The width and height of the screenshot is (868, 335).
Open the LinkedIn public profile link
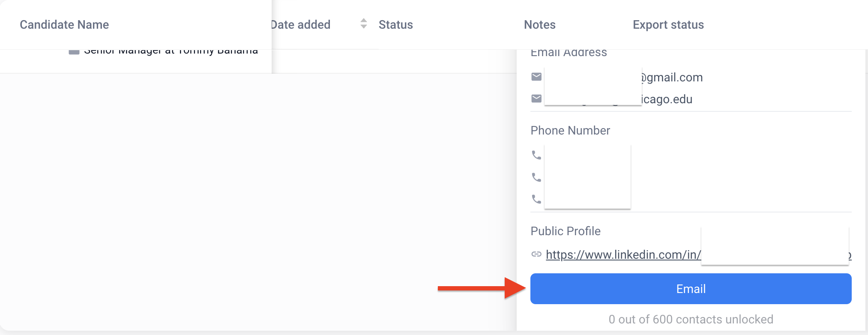tap(623, 255)
